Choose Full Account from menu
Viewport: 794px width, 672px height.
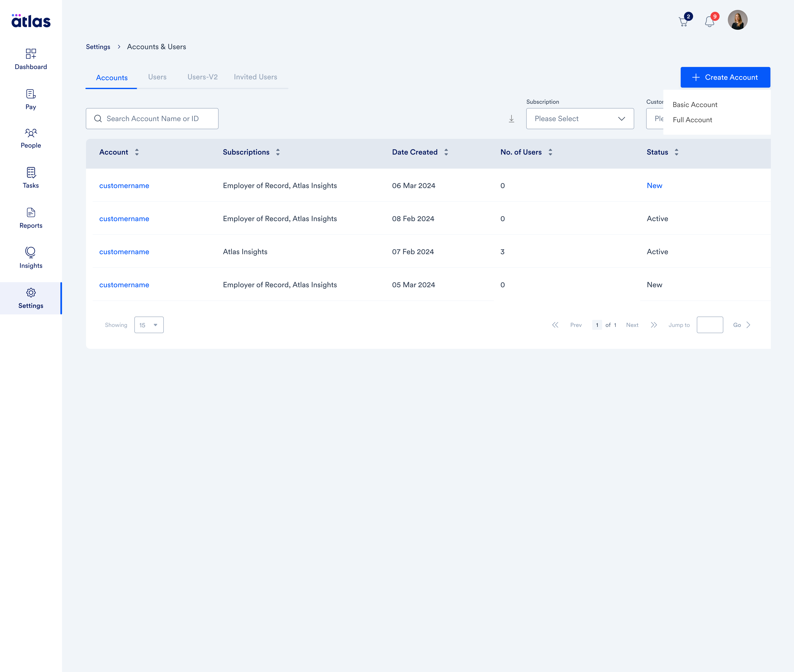pos(692,120)
